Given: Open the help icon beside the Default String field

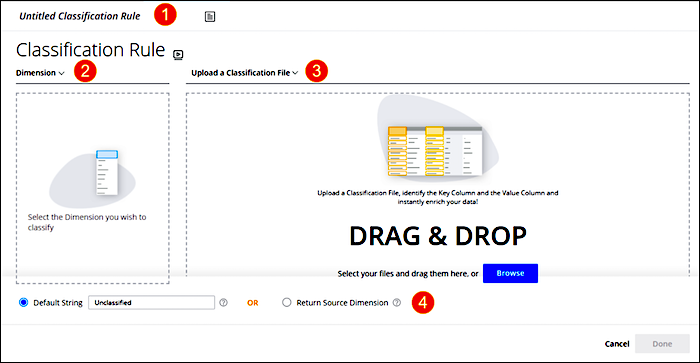Looking at the screenshot, I should tap(224, 303).
